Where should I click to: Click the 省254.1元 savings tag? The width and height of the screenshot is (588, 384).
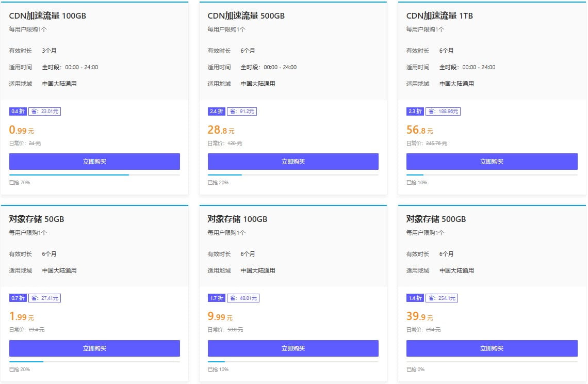[442, 298]
